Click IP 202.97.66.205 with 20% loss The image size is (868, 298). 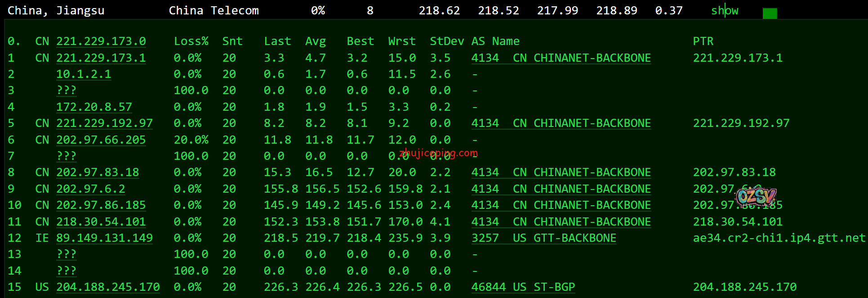click(101, 140)
